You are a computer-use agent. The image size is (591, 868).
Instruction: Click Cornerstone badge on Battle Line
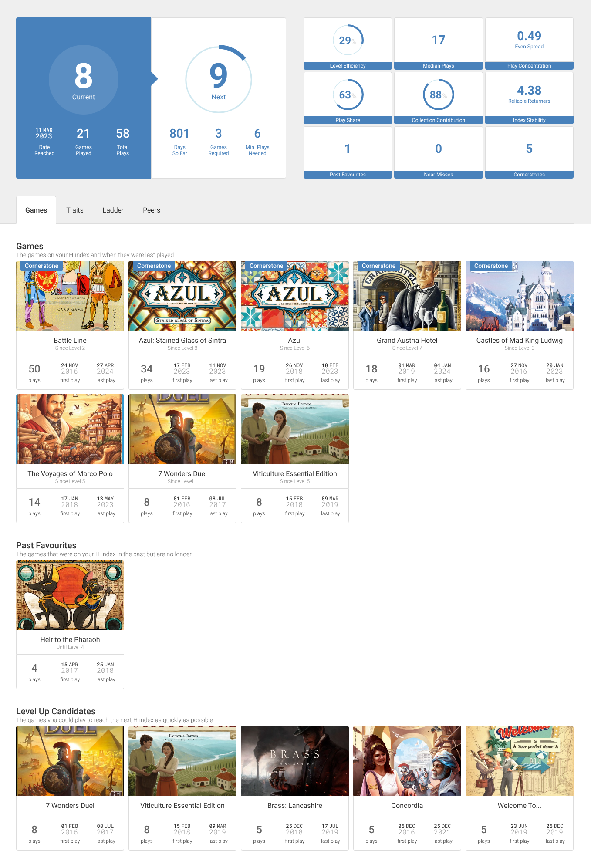tap(42, 266)
